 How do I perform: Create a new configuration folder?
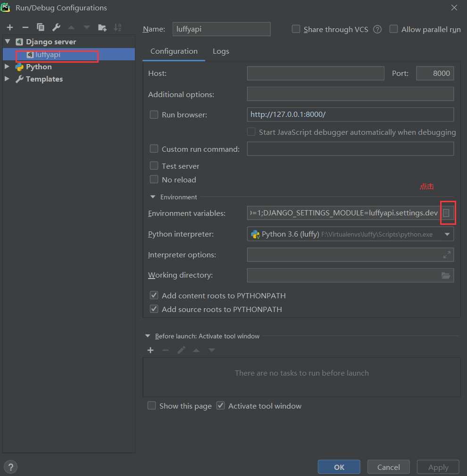point(102,28)
